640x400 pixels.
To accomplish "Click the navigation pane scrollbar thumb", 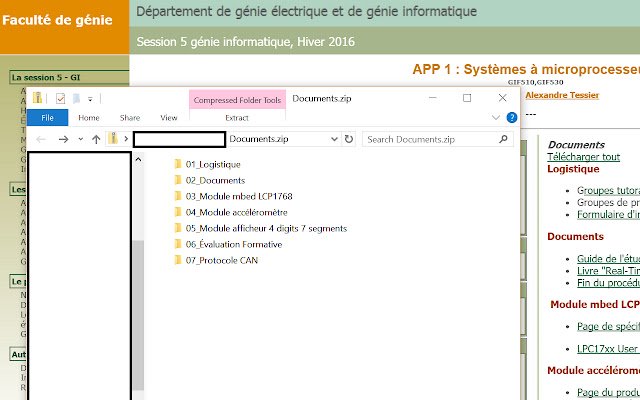I will tap(138, 315).
